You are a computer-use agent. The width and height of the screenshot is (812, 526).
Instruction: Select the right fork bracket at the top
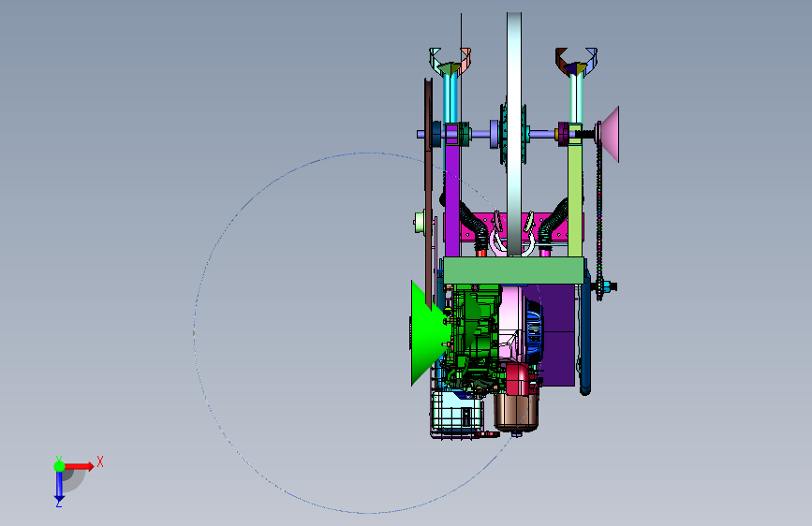pyautogui.click(x=576, y=61)
